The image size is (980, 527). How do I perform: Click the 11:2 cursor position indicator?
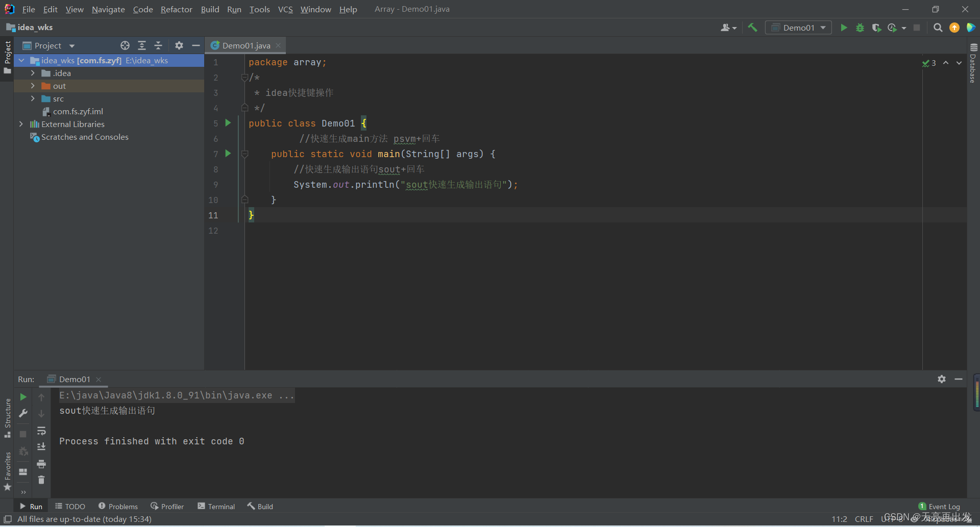(x=839, y=519)
